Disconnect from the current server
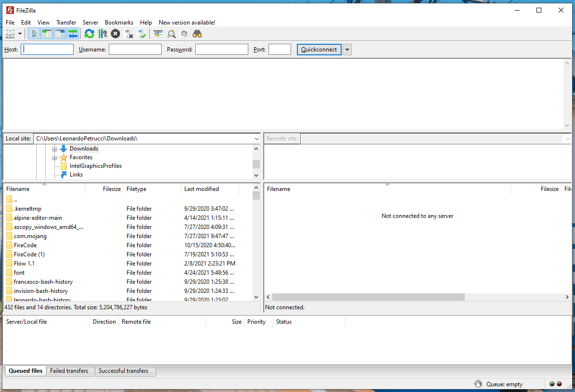The height and width of the screenshot is (392, 575). tap(128, 34)
